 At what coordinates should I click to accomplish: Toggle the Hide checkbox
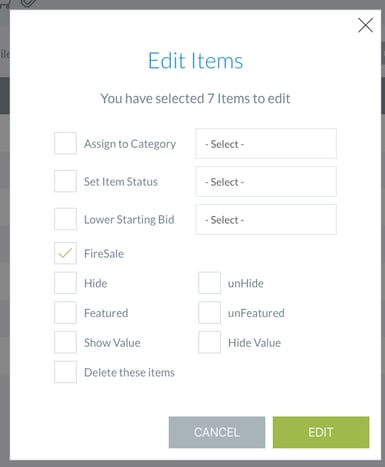click(x=65, y=283)
